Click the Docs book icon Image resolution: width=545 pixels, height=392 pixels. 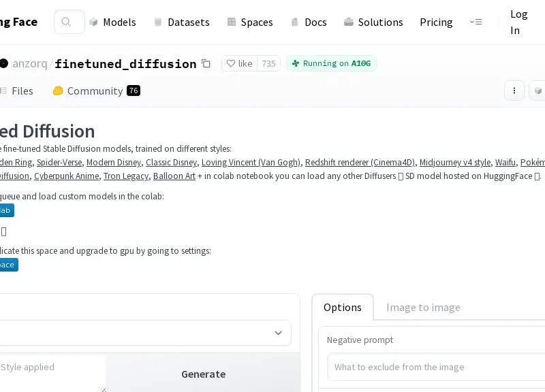coord(295,22)
